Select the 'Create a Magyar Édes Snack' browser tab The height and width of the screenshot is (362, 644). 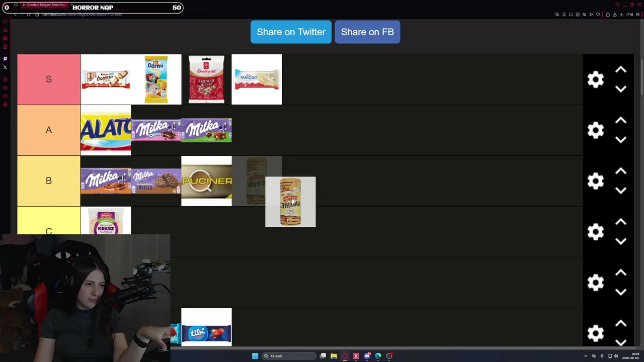tap(44, 5)
